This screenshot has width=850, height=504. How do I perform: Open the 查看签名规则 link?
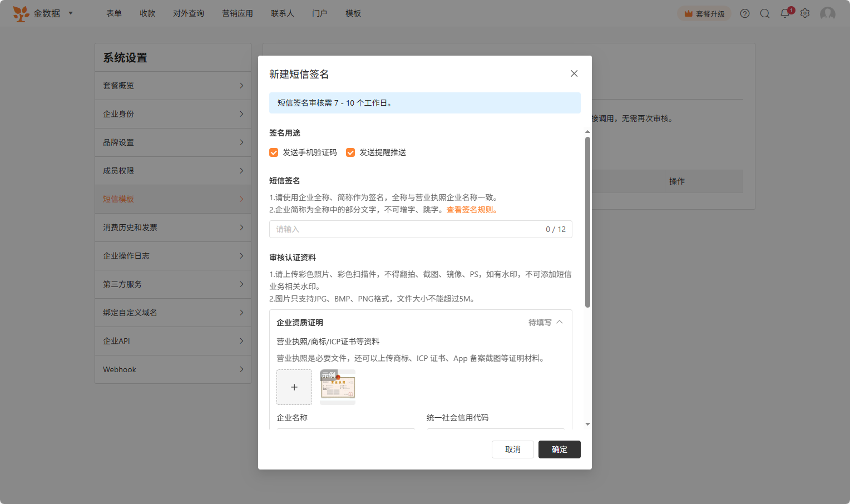[472, 210]
